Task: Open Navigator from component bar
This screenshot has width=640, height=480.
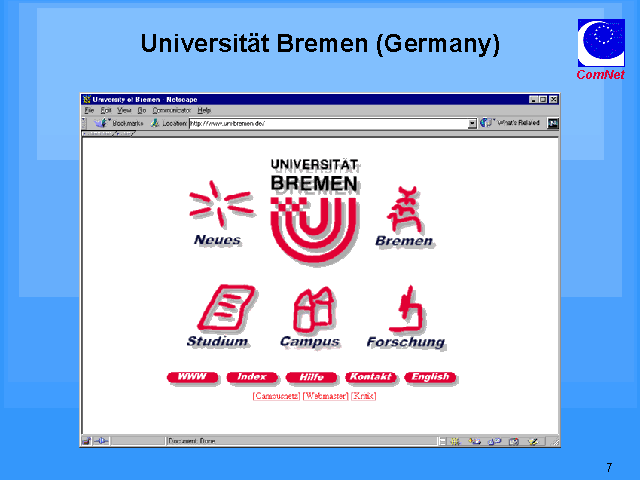Action: pos(455,441)
